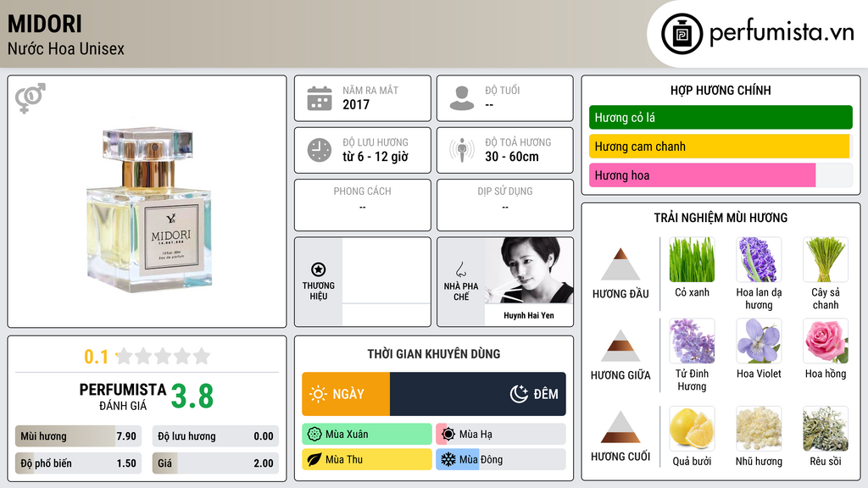Screen dimensions: 868x488
Task: Click the Độ lưu hương 0.00 rating bar
Action: coord(215,436)
